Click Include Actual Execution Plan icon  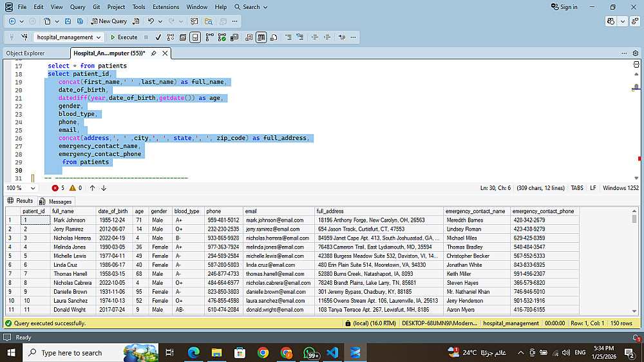click(209, 37)
